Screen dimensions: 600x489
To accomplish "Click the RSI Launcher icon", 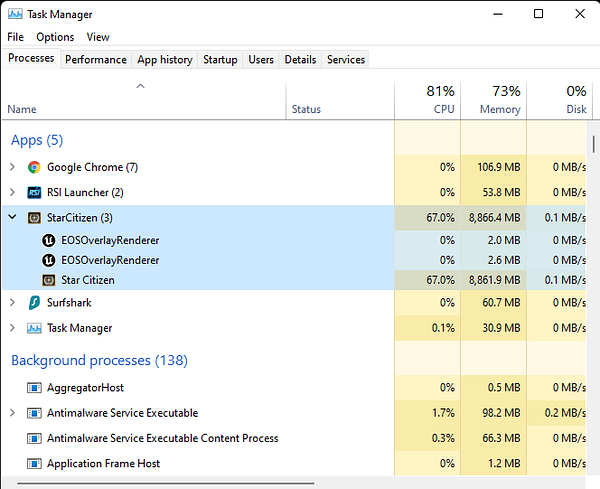I will (x=34, y=192).
